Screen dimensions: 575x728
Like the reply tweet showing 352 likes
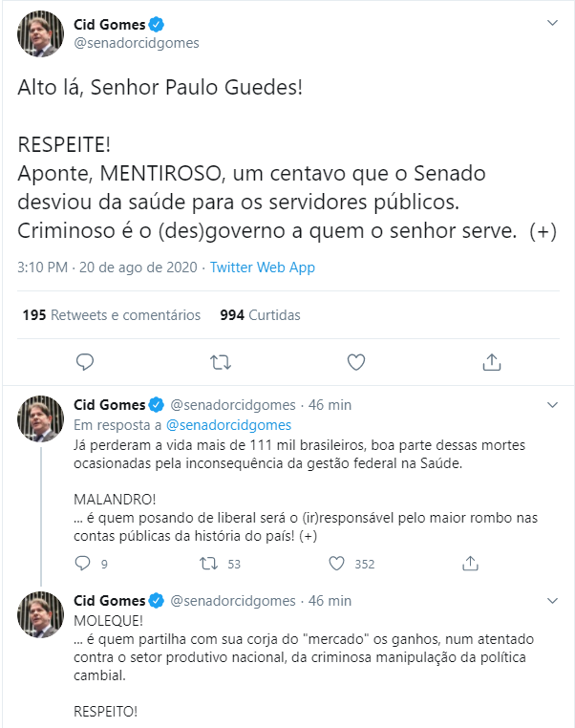[x=336, y=563]
